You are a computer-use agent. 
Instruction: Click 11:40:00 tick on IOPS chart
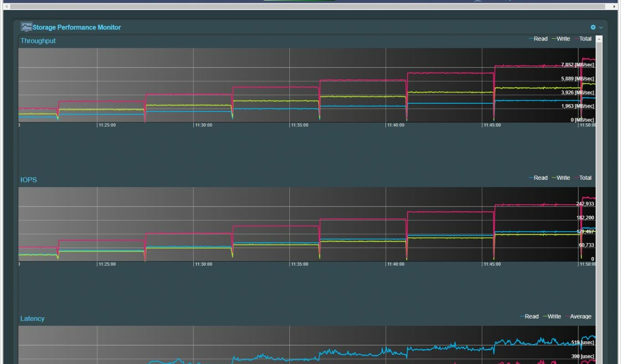396,264
